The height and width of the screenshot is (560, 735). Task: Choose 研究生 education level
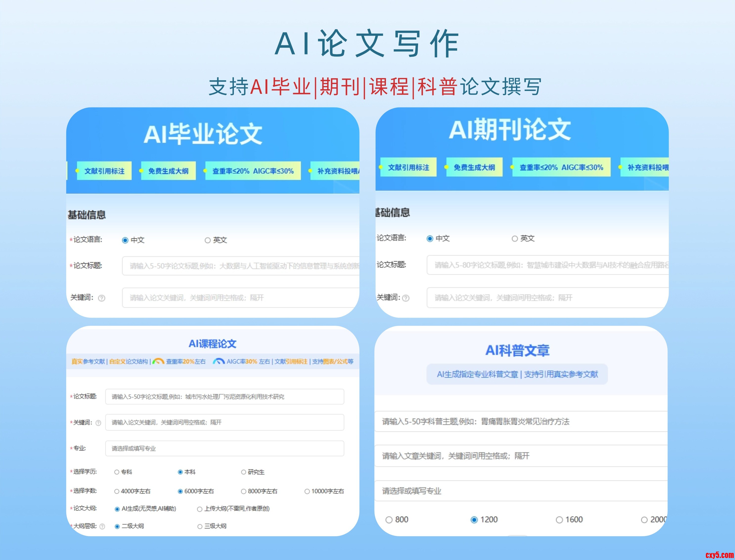pos(244,472)
